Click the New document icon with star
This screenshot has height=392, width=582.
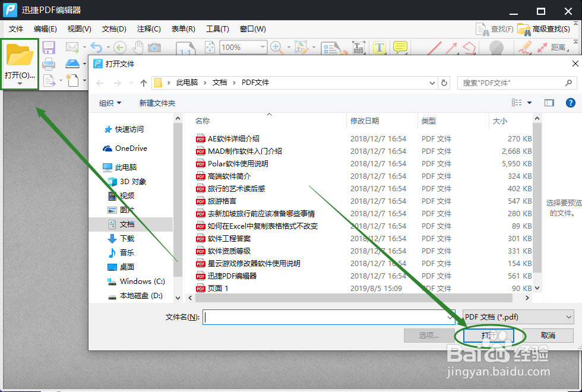[x=72, y=80]
